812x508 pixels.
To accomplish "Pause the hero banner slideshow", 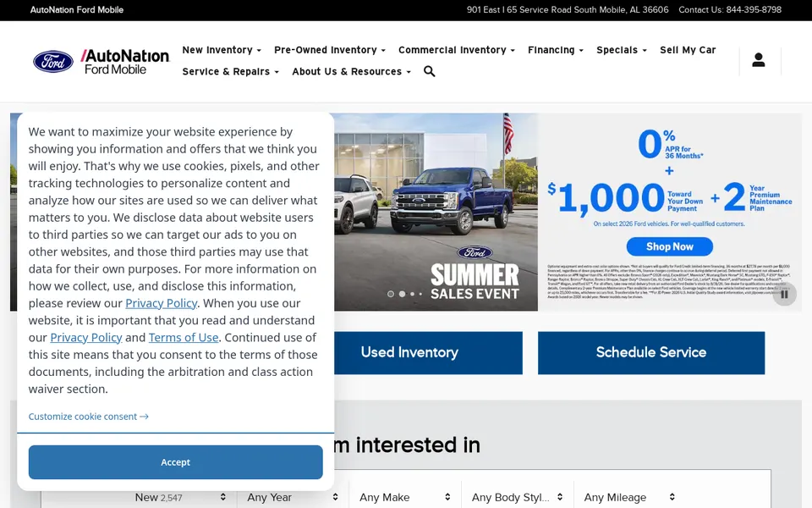I will [785, 294].
